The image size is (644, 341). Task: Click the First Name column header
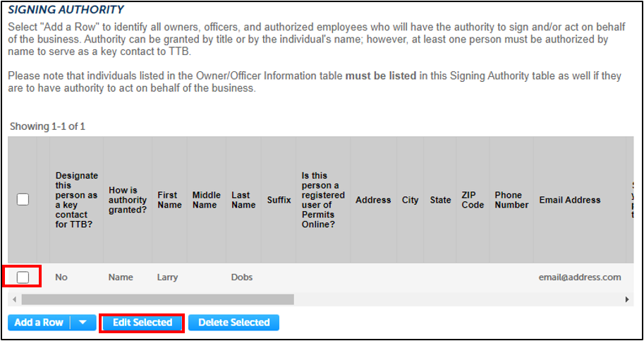[167, 200]
